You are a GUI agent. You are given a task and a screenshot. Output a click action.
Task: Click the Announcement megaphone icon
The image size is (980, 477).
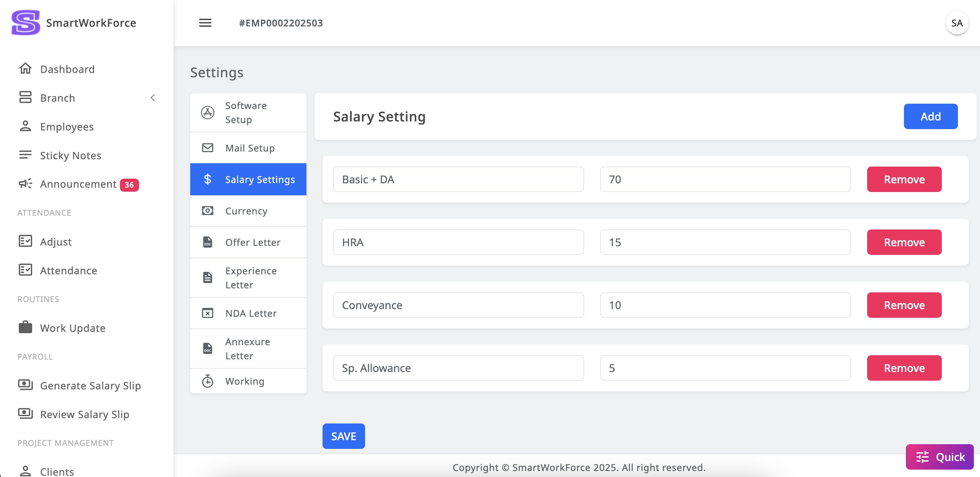click(x=25, y=184)
